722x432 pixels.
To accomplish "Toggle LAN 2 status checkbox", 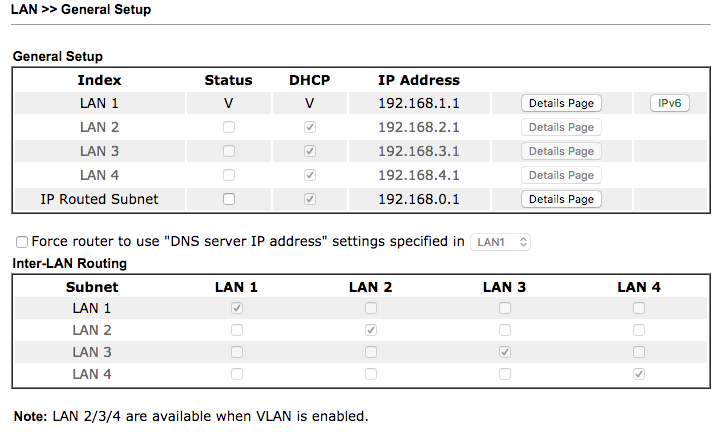I will [x=229, y=127].
